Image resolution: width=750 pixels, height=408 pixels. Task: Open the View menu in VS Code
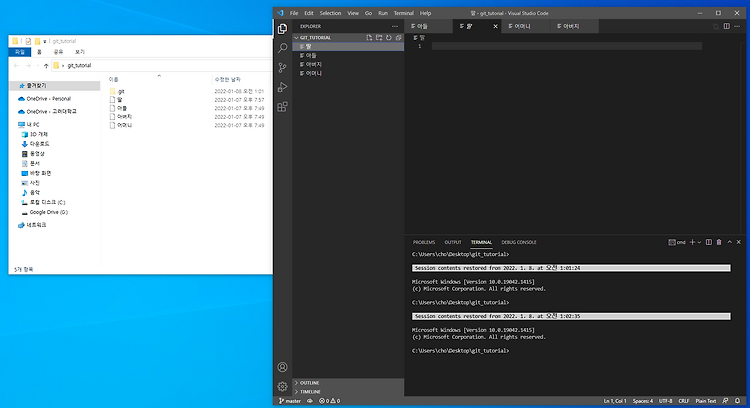(353, 13)
